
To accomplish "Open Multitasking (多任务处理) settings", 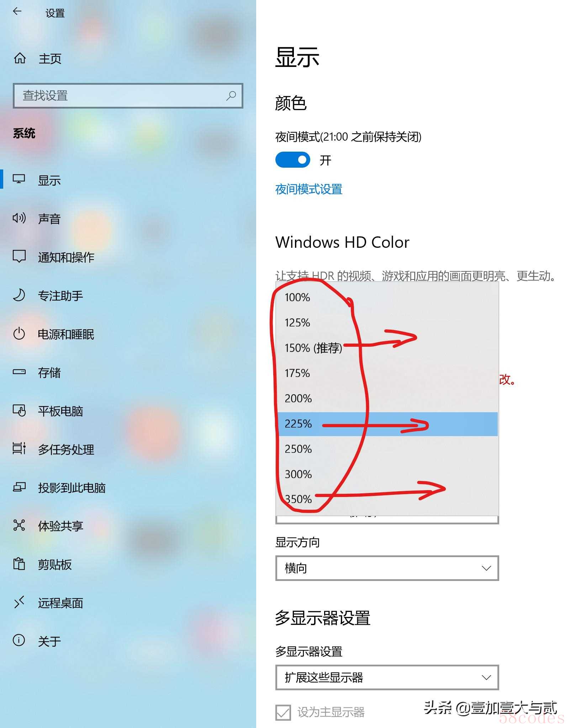I will pyautogui.click(x=66, y=449).
